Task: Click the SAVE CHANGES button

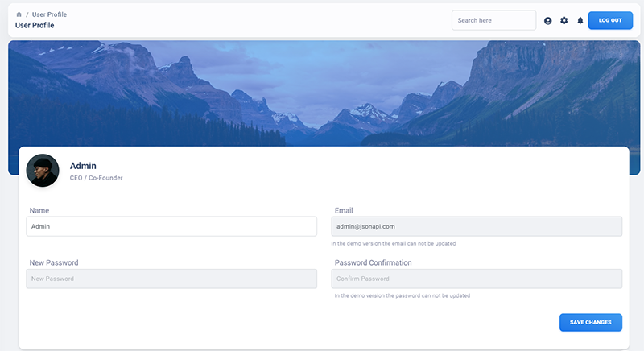Action: [x=591, y=322]
